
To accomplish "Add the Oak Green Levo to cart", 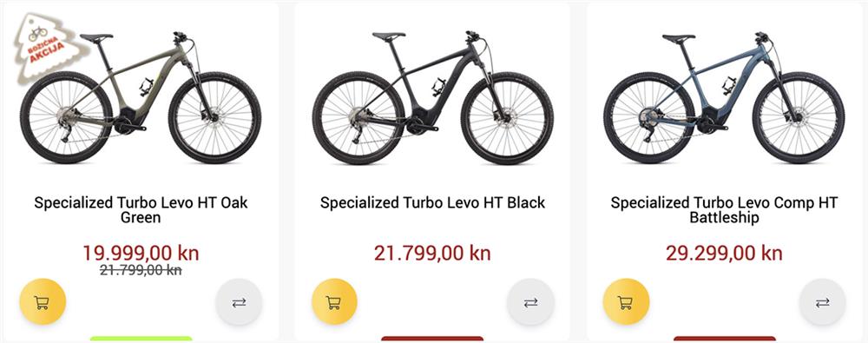I will [x=43, y=301].
